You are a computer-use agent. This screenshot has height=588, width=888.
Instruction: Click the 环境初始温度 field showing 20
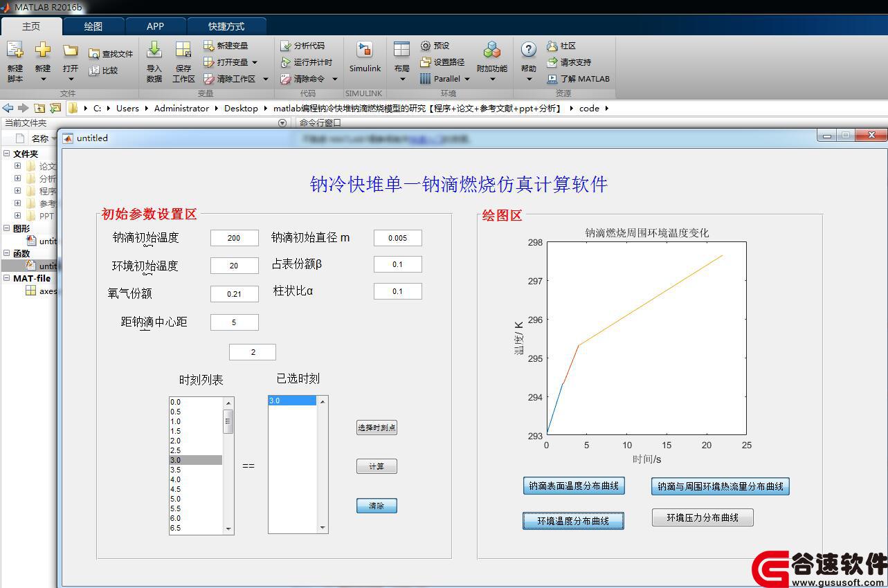pos(235,266)
